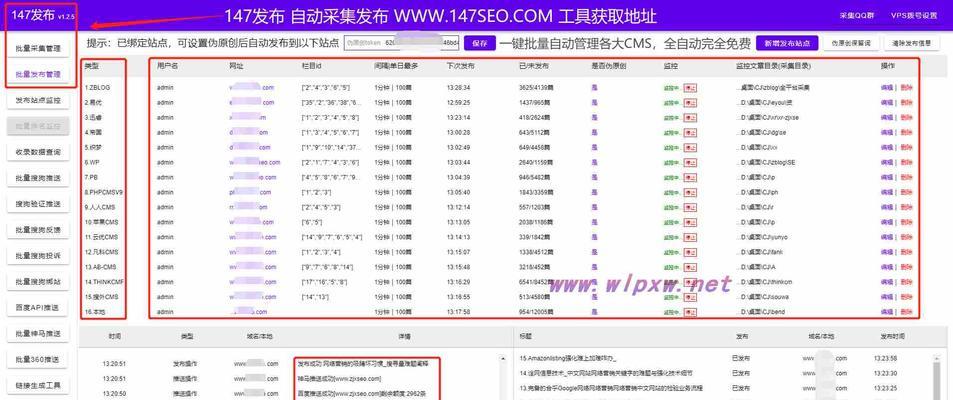
Task: Click 新增发布站点 button
Action: pos(787,43)
